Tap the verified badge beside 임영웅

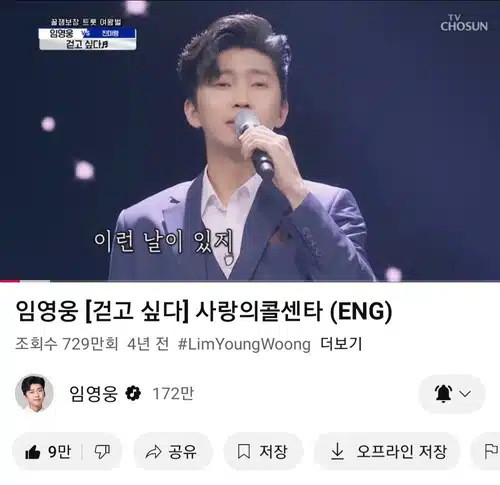coord(133,394)
